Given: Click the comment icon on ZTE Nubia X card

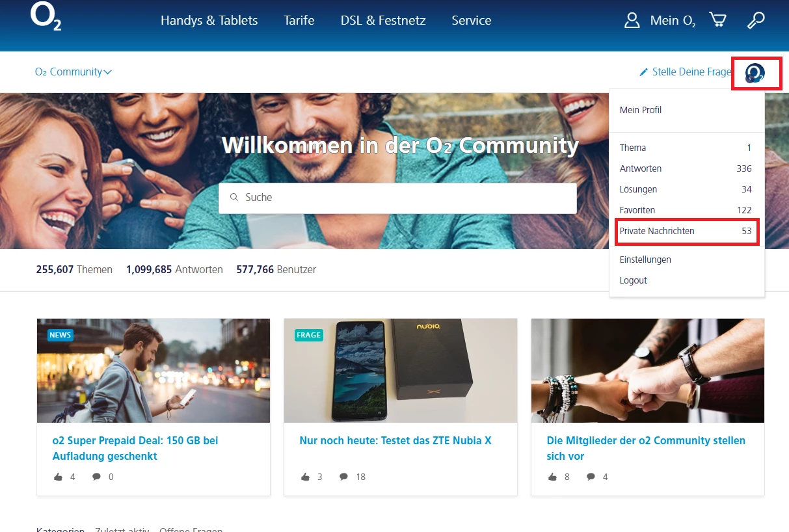Looking at the screenshot, I should pyautogui.click(x=343, y=477).
